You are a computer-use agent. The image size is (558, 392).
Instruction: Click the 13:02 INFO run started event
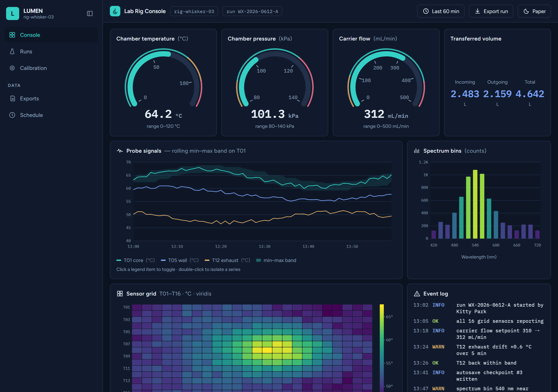click(479, 308)
